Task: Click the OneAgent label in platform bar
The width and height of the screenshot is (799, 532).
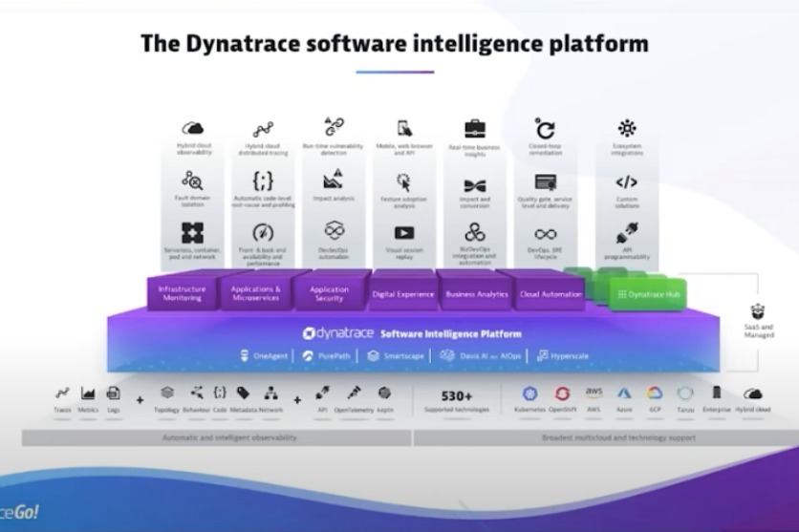Action: (x=265, y=355)
